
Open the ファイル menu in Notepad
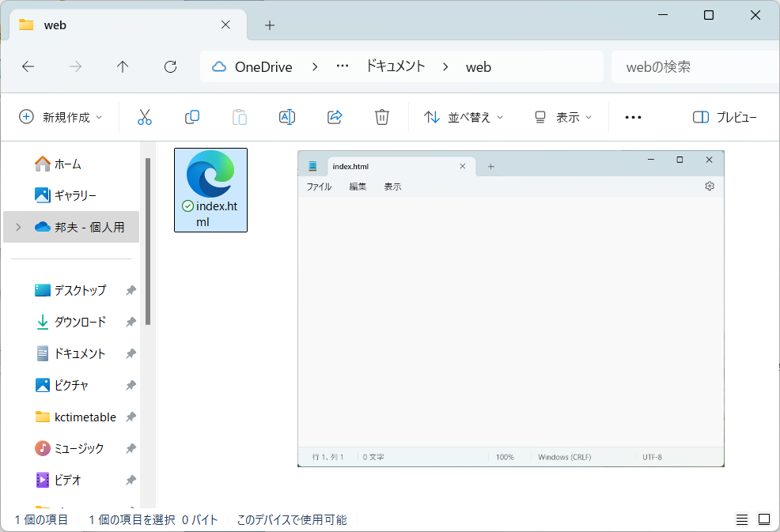tap(319, 186)
